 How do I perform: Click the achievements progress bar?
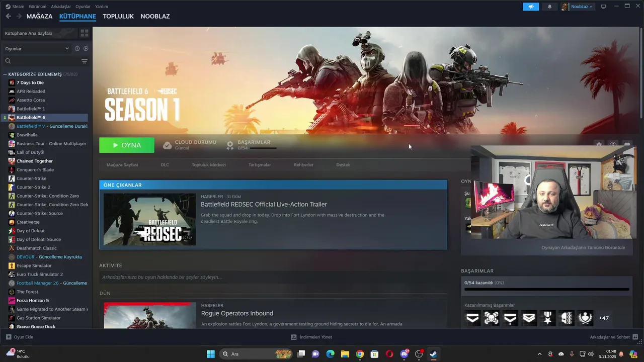[x=546, y=289]
